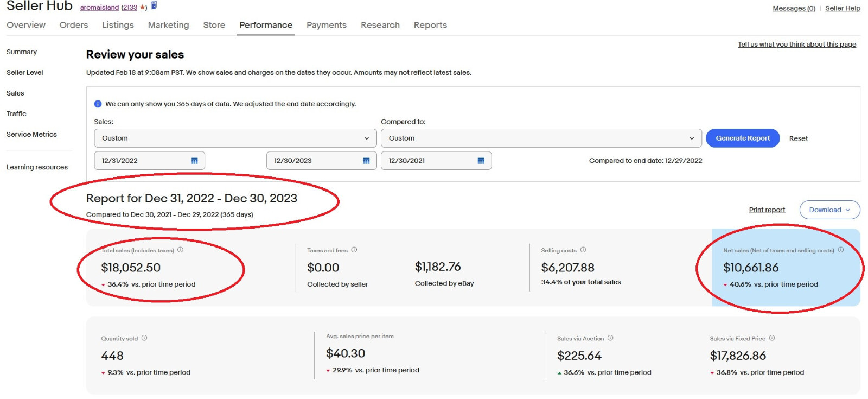Select Sales in the sidebar
This screenshot has height=399, width=868.
15,93
